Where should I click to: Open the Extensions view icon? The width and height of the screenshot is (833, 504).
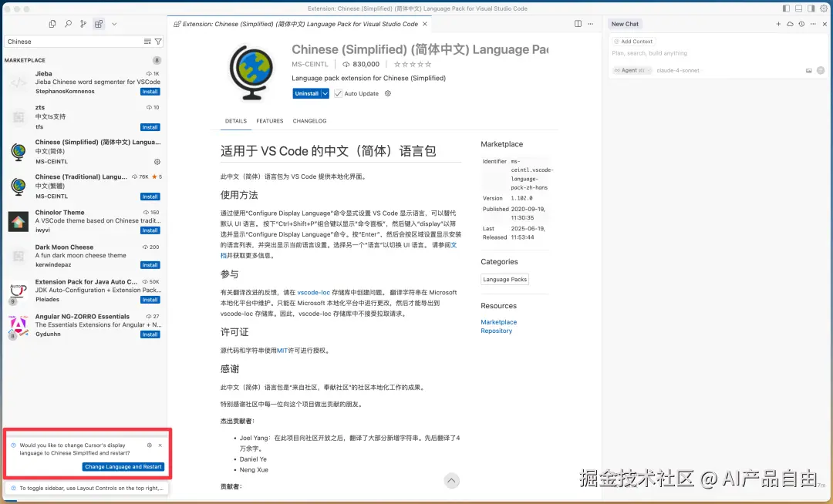click(x=99, y=24)
